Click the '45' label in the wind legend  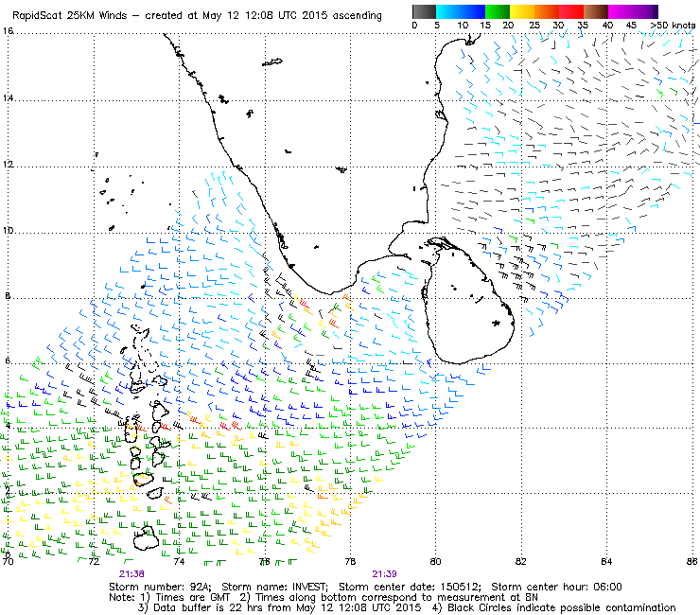point(631,26)
